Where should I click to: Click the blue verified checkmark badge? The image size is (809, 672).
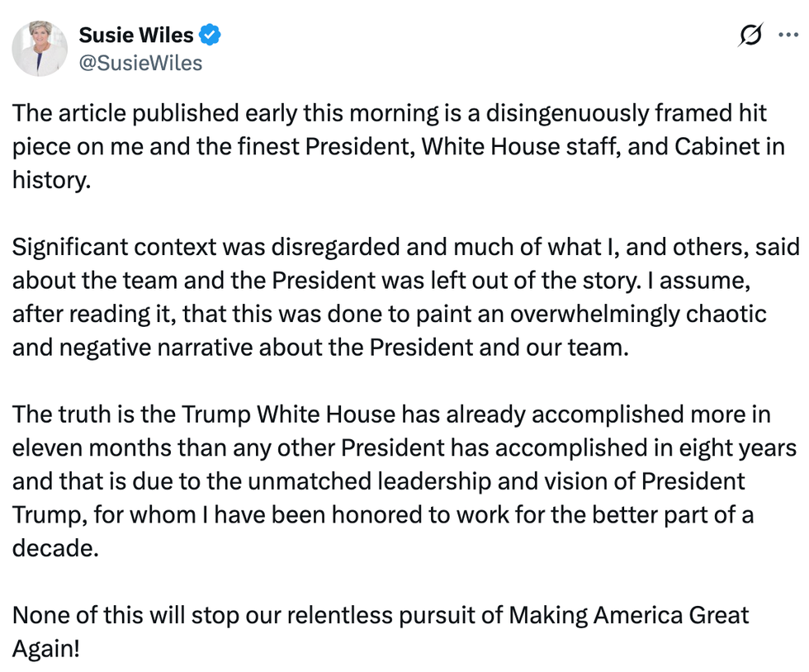coord(211,35)
